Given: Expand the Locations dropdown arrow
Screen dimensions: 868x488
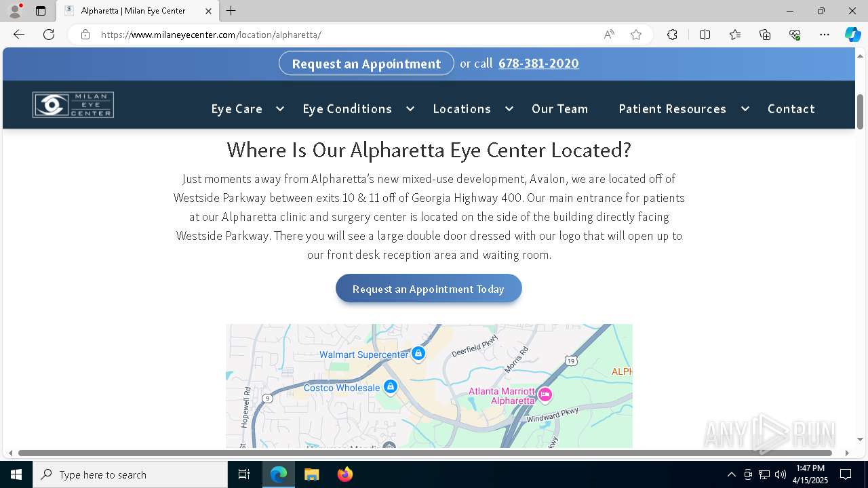Looking at the screenshot, I should coord(509,108).
